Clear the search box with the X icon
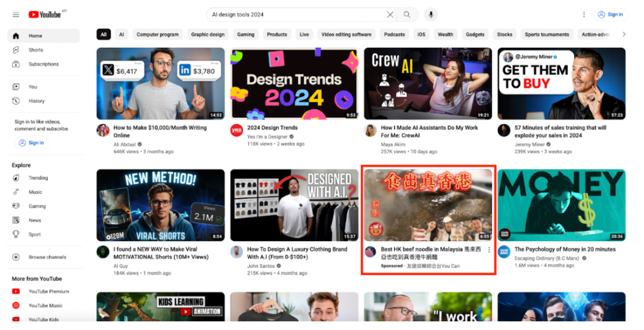The width and height of the screenshot is (644, 330). (x=390, y=14)
